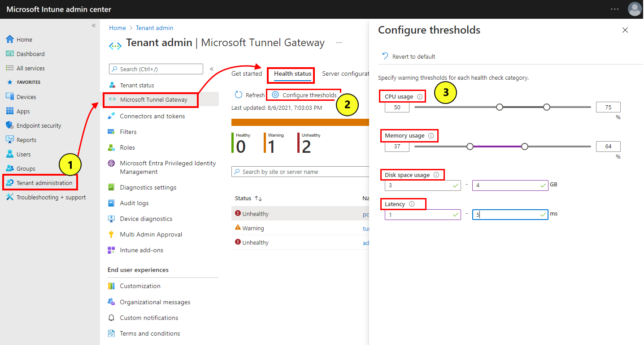The image size is (644, 345).
Task: Select Groups in the left navigation
Action: pos(26,168)
